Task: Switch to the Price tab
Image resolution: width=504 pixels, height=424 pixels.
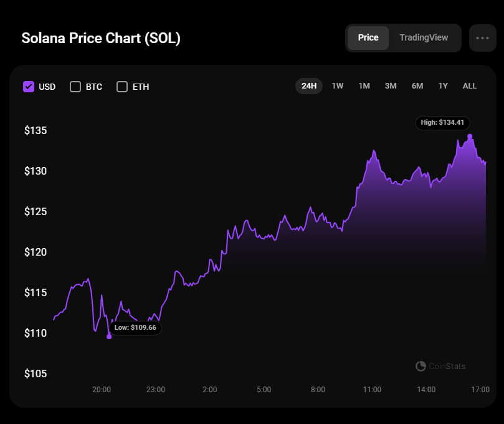Action: 368,38
